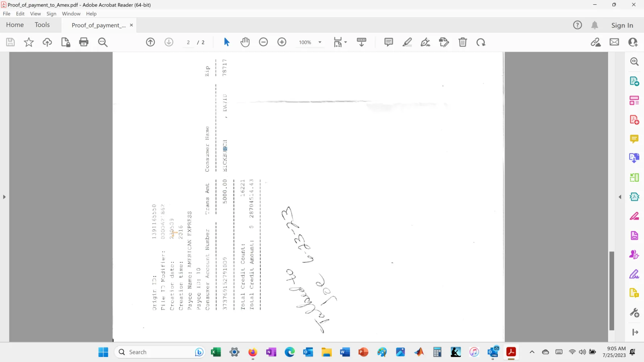Viewport: 644px width, 362px height.
Task: Click the Sign In button
Action: 622,25
